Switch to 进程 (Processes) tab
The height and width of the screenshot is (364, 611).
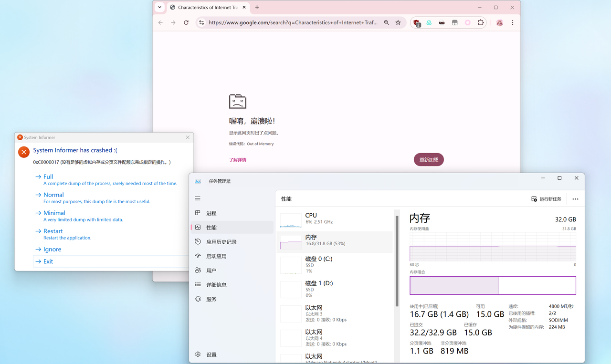[x=211, y=213]
